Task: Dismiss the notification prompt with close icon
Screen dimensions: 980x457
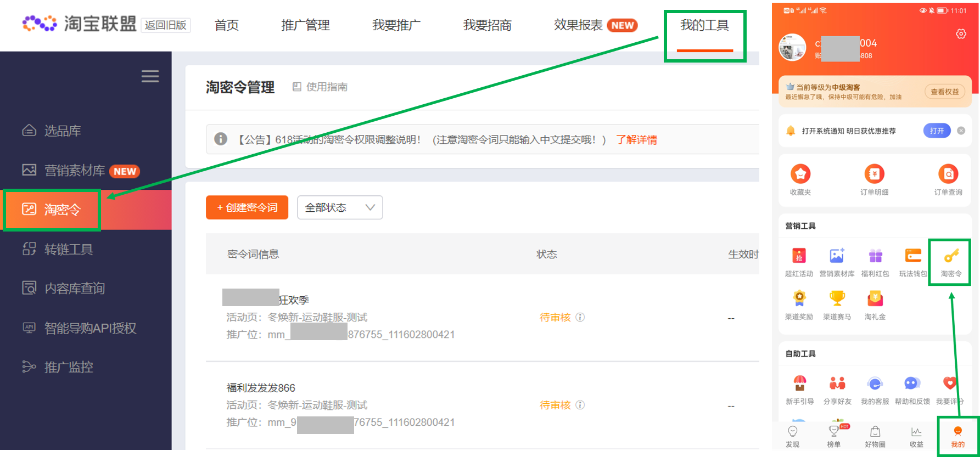Action: (x=961, y=131)
